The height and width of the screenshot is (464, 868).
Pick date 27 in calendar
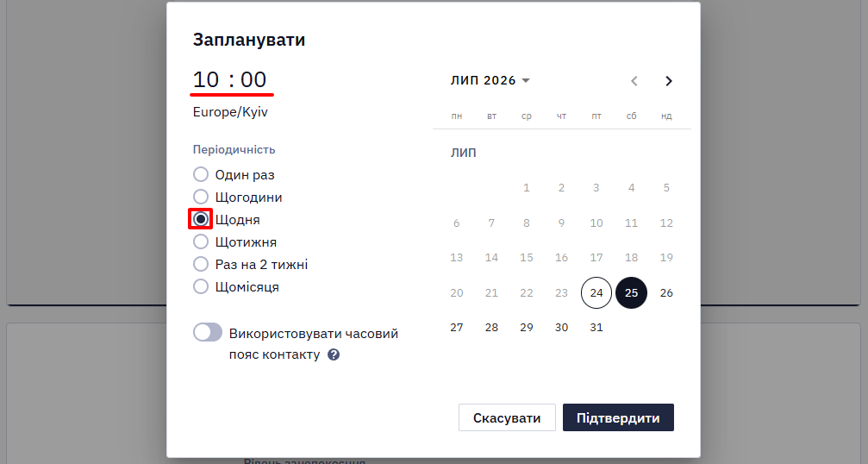tap(457, 328)
